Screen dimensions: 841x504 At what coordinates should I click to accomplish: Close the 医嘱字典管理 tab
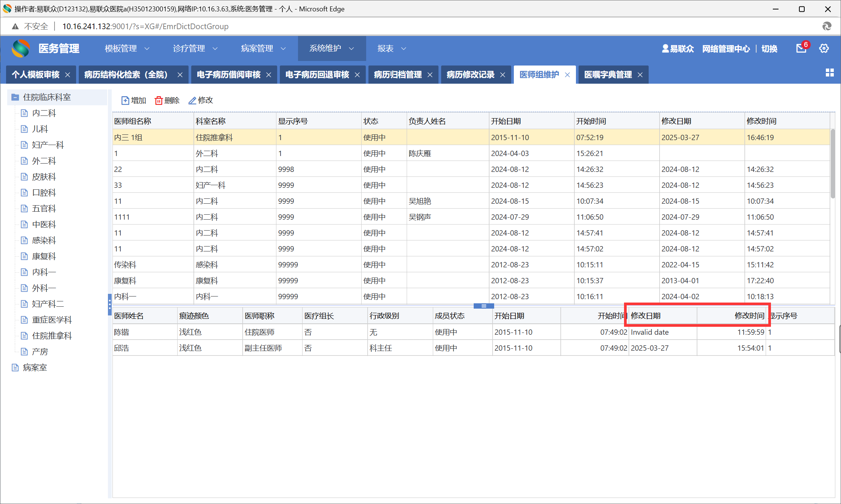click(x=640, y=75)
